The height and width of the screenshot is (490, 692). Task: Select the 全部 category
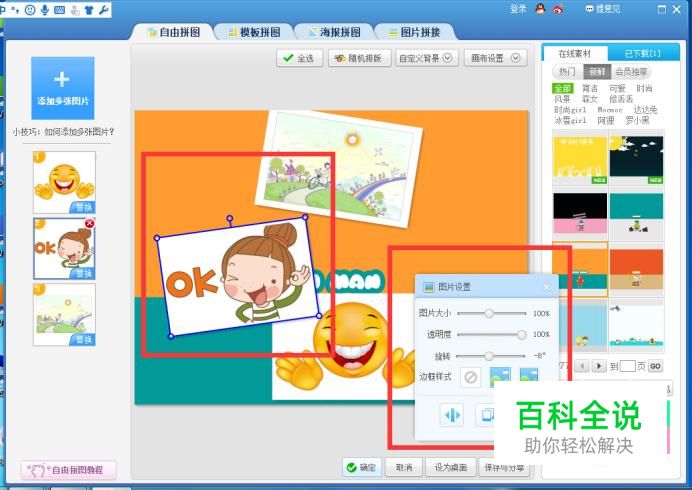click(563, 88)
